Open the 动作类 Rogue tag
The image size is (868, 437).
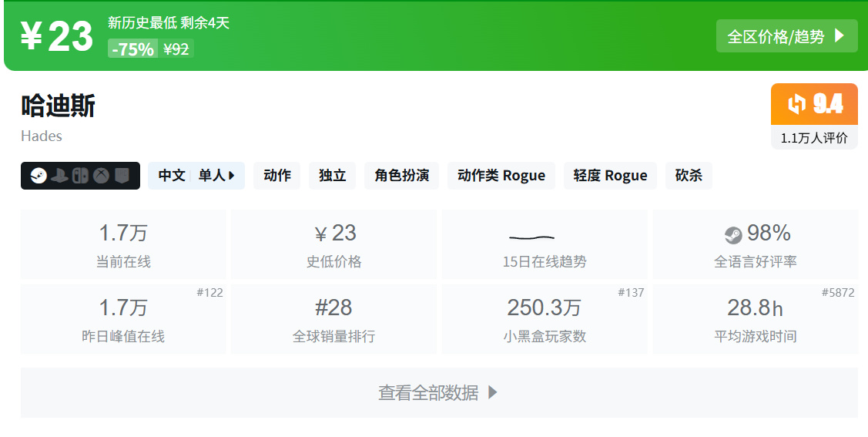click(501, 176)
